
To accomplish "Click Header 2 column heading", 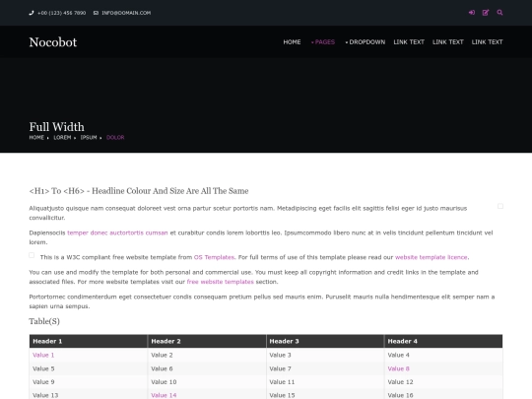I will pyautogui.click(x=207, y=341).
